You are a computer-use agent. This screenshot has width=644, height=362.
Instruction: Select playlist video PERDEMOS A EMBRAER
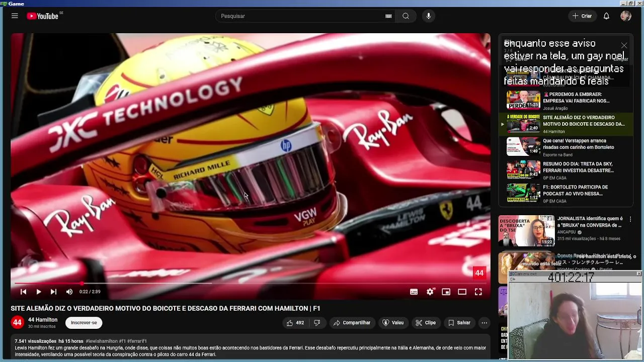point(566,101)
